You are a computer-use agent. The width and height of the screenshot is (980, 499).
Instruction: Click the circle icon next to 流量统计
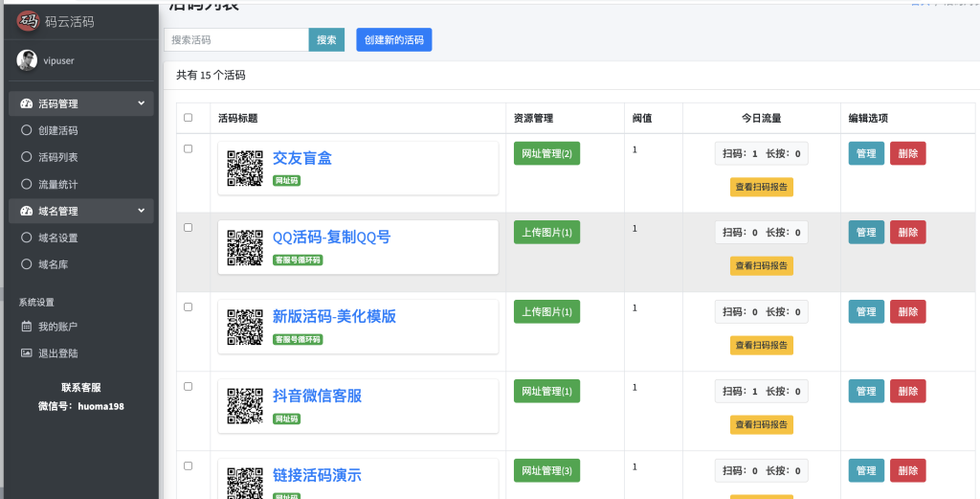pyautogui.click(x=26, y=184)
